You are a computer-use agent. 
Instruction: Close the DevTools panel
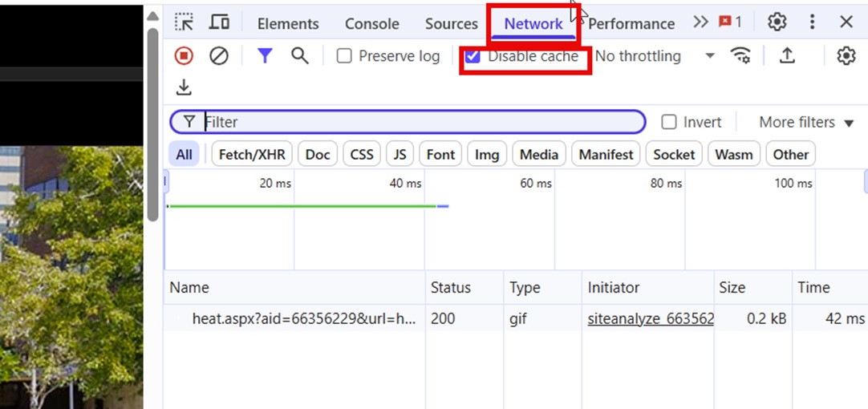click(x=846, y=22)
